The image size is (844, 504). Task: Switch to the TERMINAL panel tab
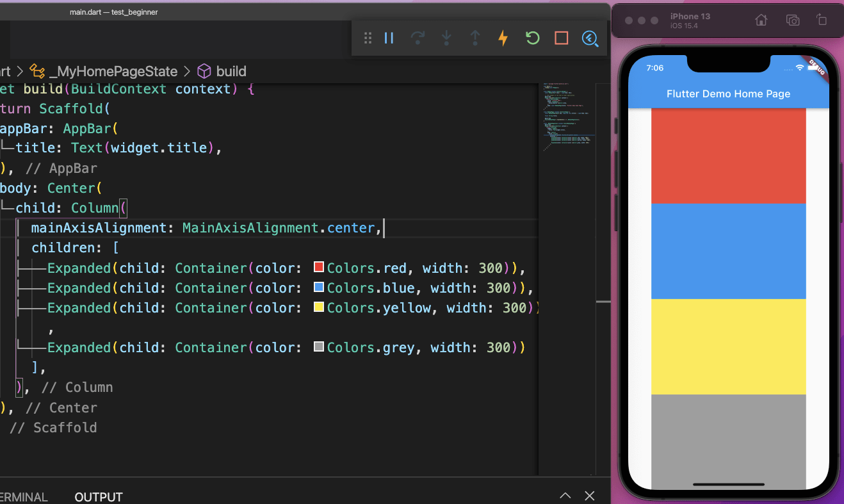[24, 497]
